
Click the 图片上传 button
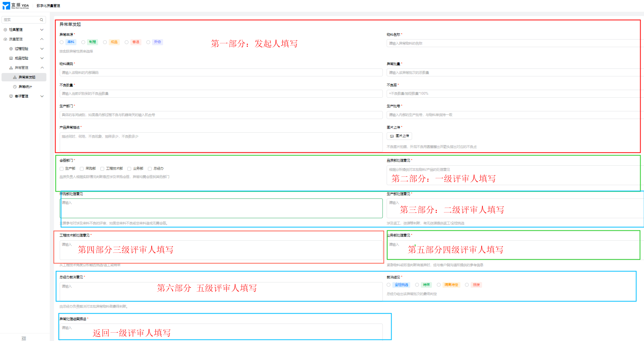pos(399,136)
